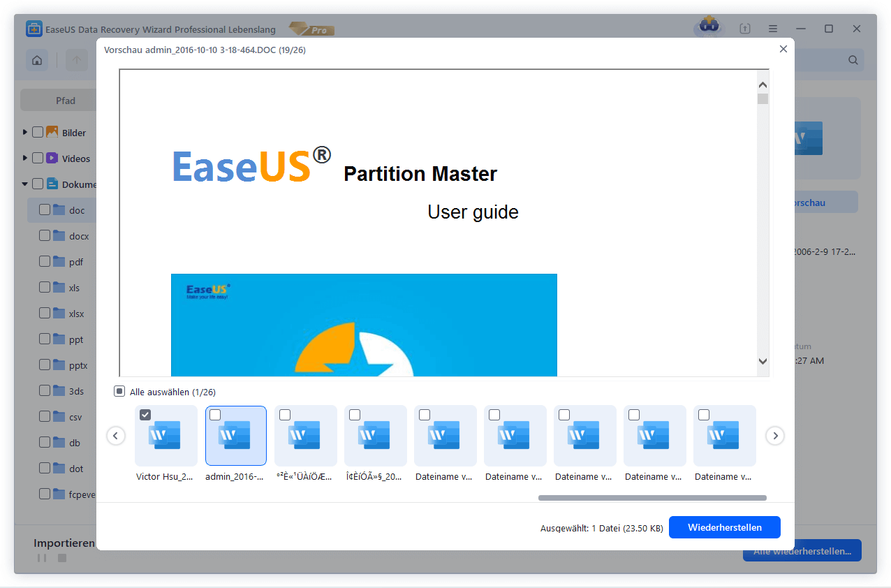Click the Wiederherstellen button

[725, 527]
